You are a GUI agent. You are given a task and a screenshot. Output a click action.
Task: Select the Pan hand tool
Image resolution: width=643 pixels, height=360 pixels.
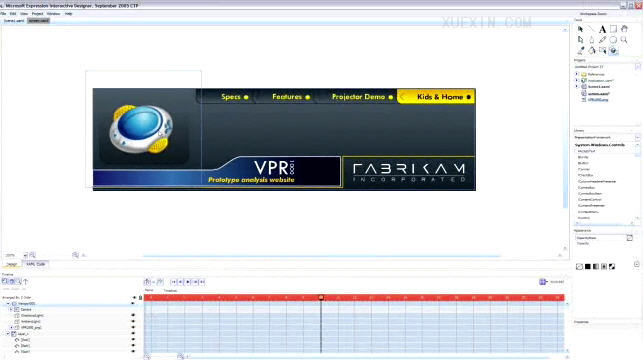click(624, 29)
